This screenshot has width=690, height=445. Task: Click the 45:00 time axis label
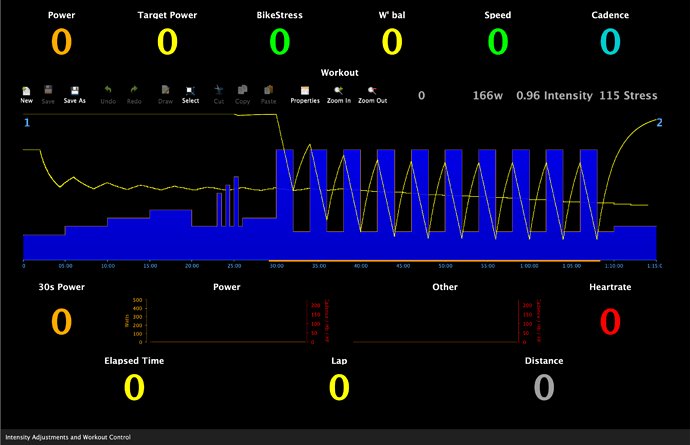pyautogui.click(x=403, y=266)
